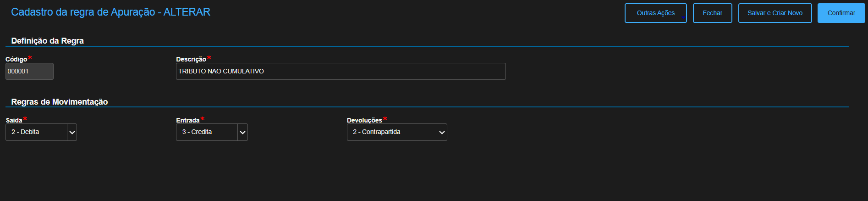Viewport: 868px width, 201px height.
Task: Select the '3 - Credita' value text
Action: point(197,132)
